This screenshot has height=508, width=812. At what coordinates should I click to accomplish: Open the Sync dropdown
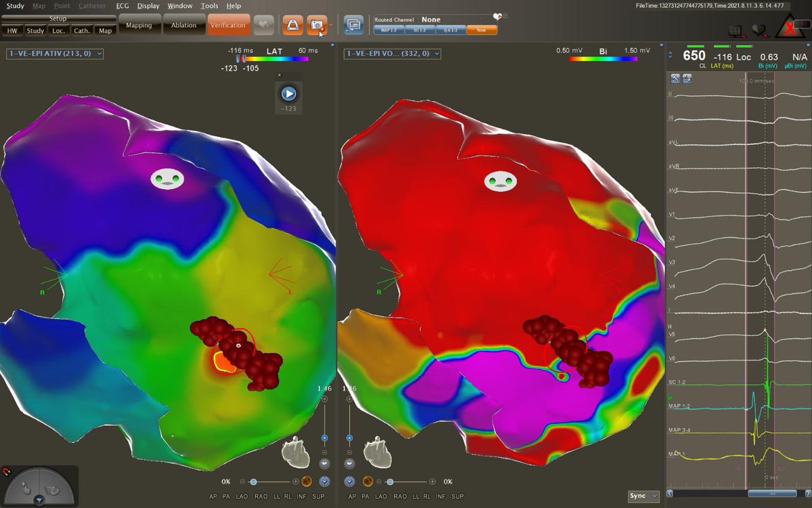[x=644, y=496]
